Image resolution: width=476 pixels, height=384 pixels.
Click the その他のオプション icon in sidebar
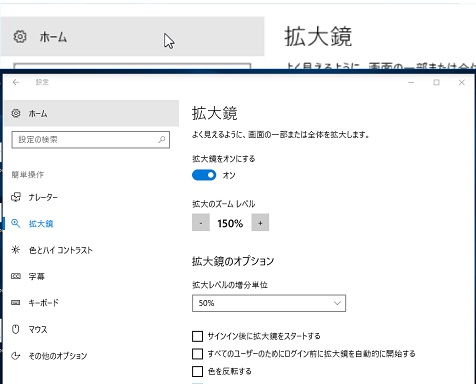click(x=16, y=356)
